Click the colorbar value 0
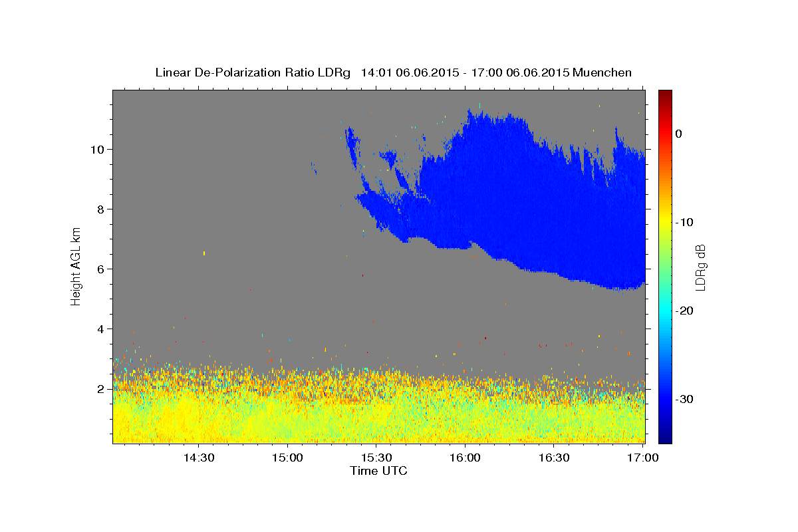798x532 pixels. coord(678,134)
